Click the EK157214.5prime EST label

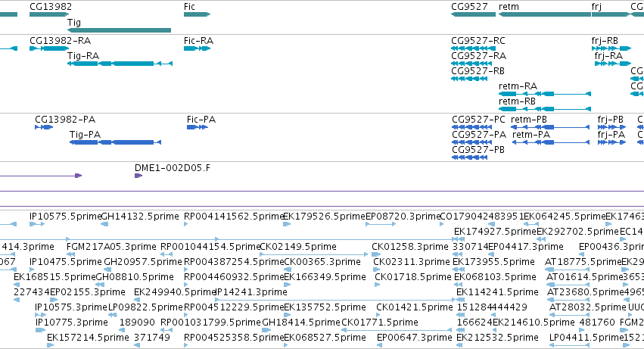88,338
